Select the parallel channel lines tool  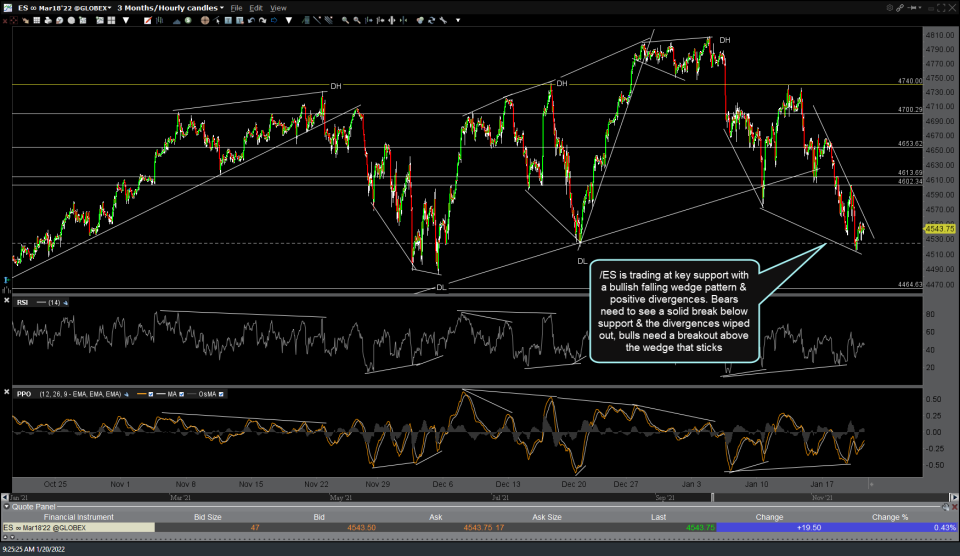tap(329, 20)
